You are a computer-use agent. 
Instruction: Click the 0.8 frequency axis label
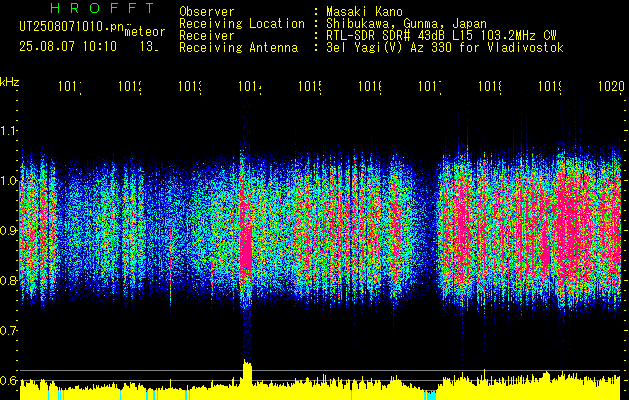(8, 280)
